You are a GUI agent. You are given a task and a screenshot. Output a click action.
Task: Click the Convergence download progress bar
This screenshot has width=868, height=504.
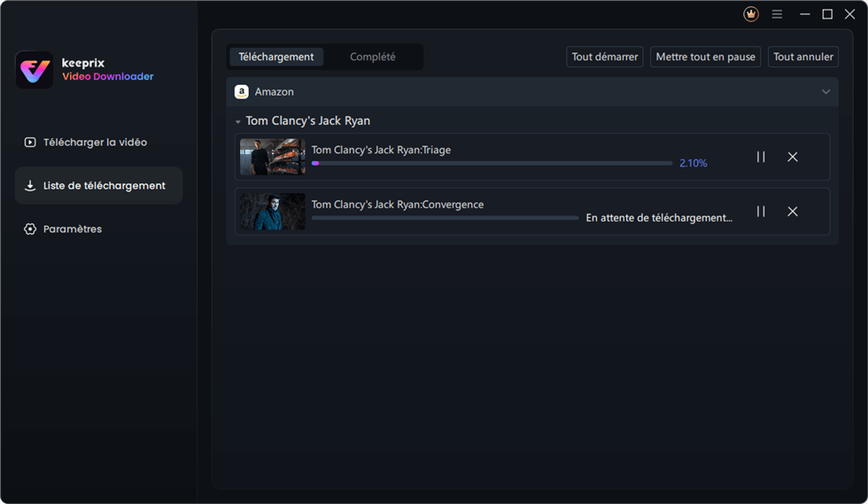point(445,218)
